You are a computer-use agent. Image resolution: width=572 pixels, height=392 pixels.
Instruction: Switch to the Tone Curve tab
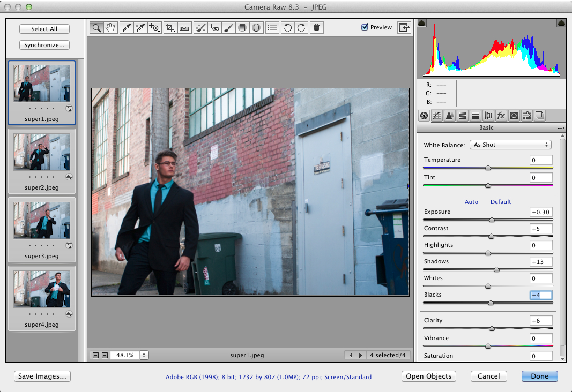click(437, 115)
